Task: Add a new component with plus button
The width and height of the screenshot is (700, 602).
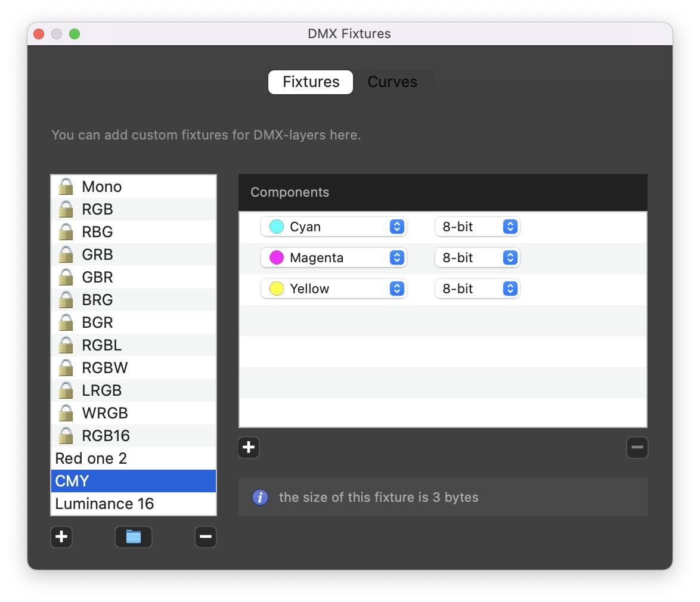Action: coord(249,447)
